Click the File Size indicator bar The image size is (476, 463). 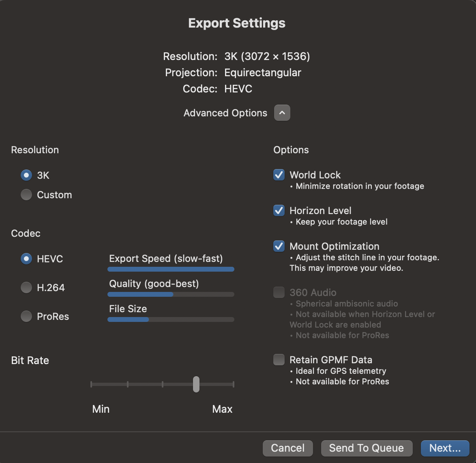pyautogui.click(x=170, y=319)
